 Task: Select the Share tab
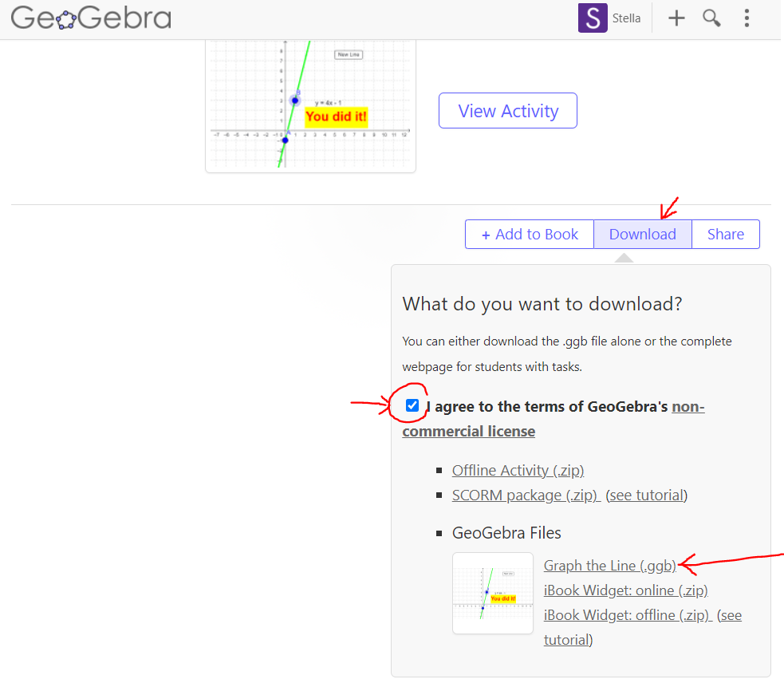point(725,235)
